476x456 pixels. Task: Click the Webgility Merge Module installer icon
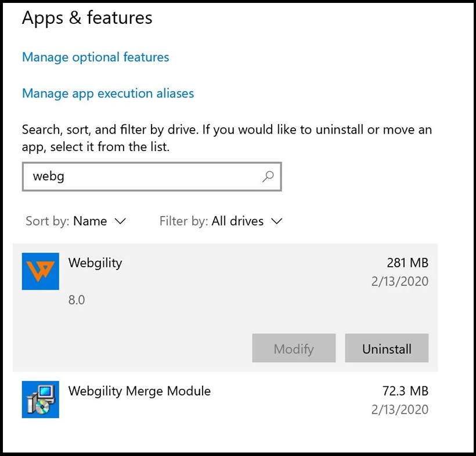(x=40, y=399)
